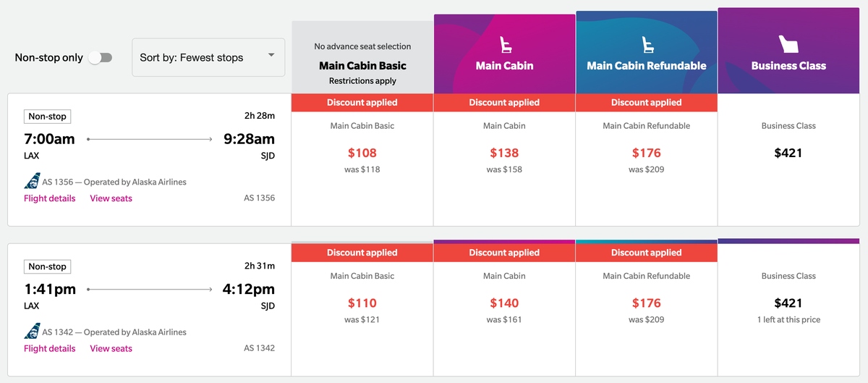Toggle the Non-stop only switch
The height and width of the screenshot is (383, 868).
[x=100, y=58]
